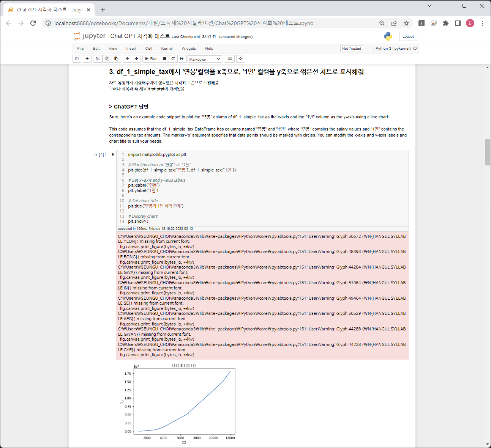Click the line chart output image
This screenshot has height=448, width=491.
coord(178,403)
